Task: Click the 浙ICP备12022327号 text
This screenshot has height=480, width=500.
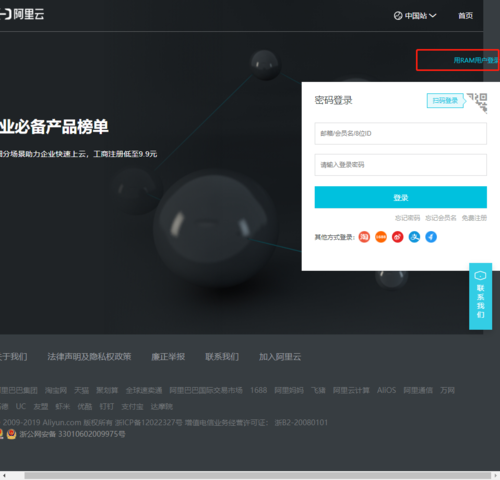Action: [x=149, y=423]
